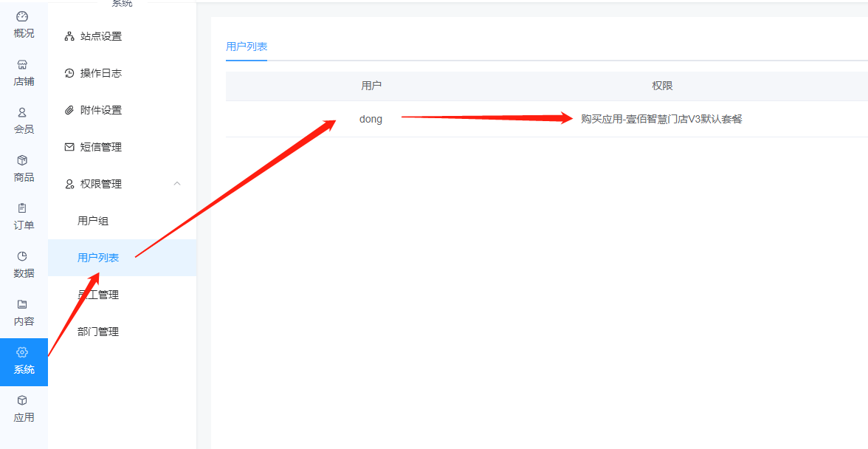This screenshot has width=868, height=449.
Task: Click the 应用 label in main navigation
Action: click(x=24, y=417)
